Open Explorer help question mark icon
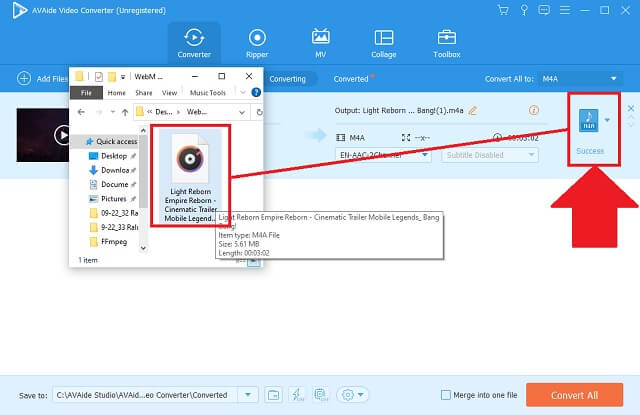640x415 pixels. pos(256,93)
